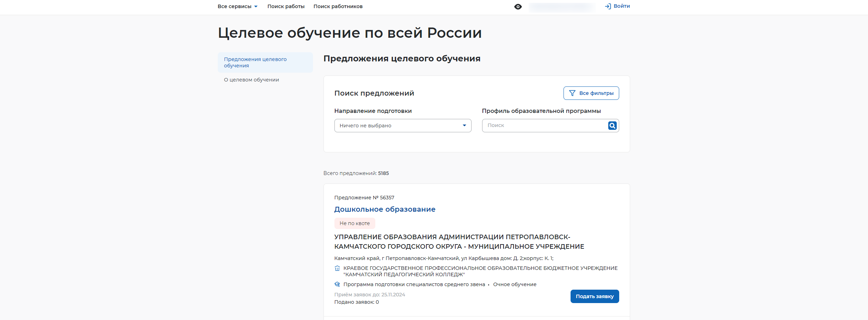Click the login arrow icon next to Войти

point(608,6)
